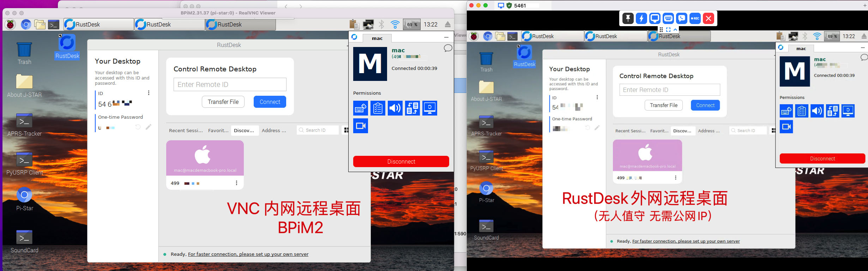The width and height of the screenshot is (868, 271).
Task: Toggle keyboard permission in right RustDesk session
Action: tap(786, 111)
